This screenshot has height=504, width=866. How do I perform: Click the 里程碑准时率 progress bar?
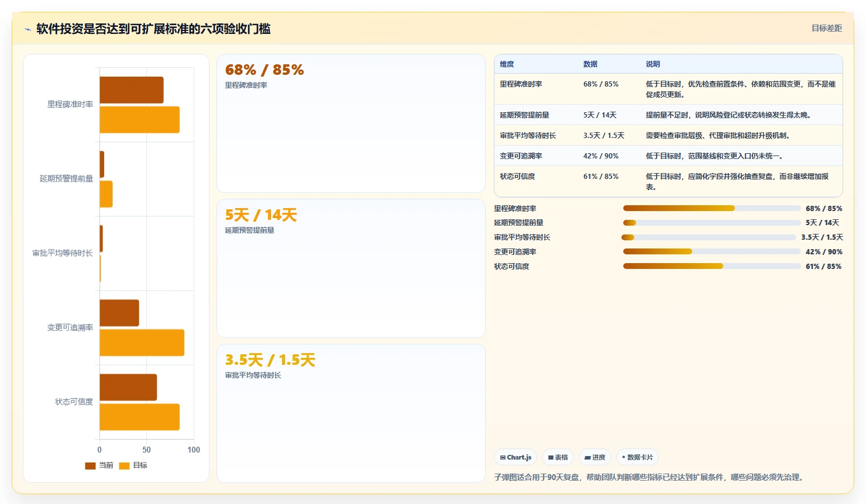click(x=712, y=208)
